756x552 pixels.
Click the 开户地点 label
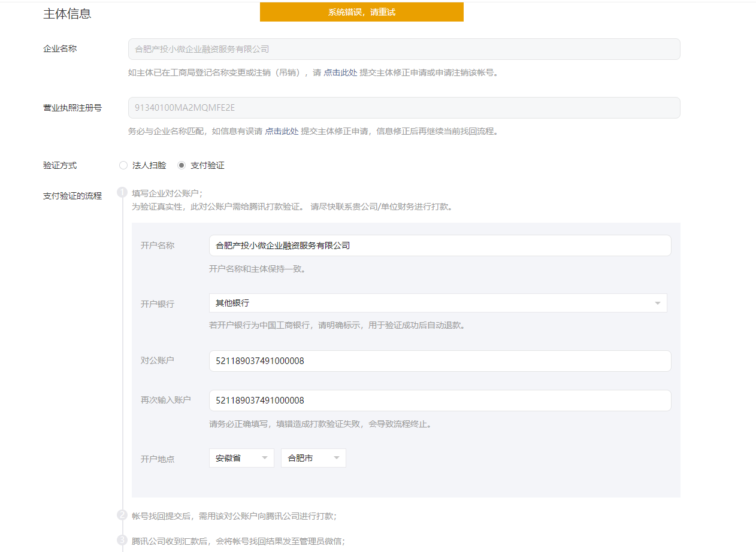[158, 459]
